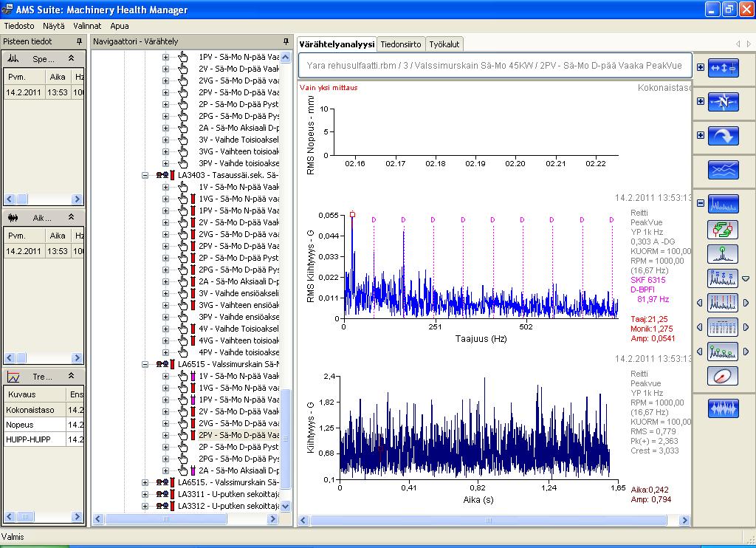Click the green swap arrows icon
756x548 pixels.
pyautogui.click(x=722, y=230)
